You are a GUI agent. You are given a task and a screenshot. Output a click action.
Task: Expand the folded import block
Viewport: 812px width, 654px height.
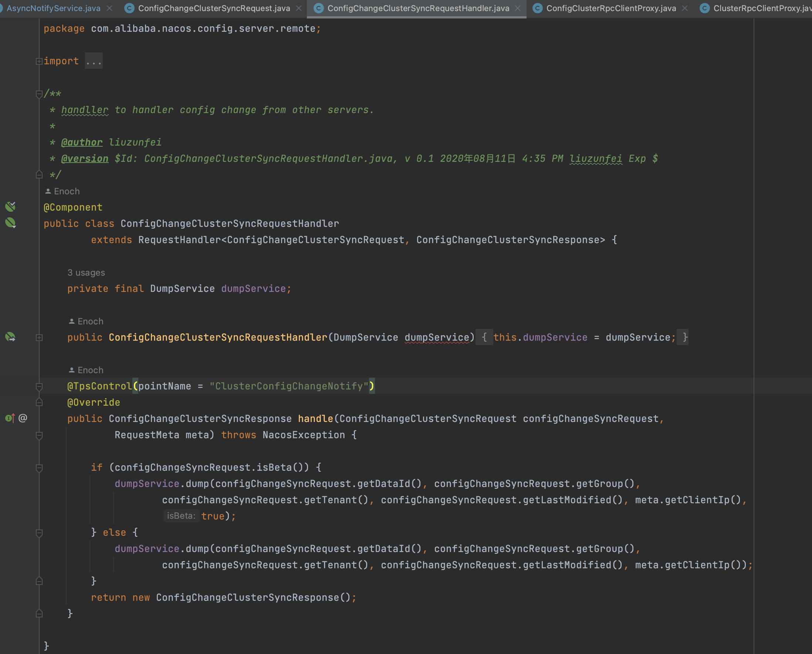coord(39,61)
